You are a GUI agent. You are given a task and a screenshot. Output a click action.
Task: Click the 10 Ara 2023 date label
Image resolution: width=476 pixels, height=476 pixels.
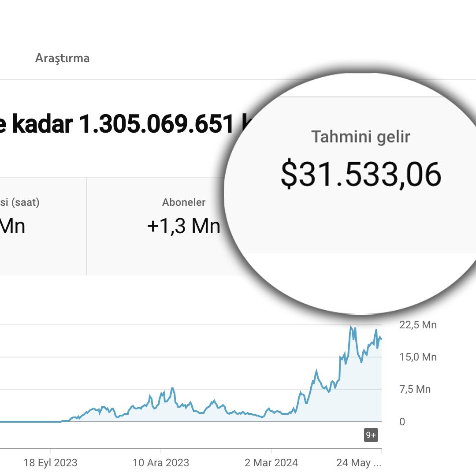click(161, 463)
